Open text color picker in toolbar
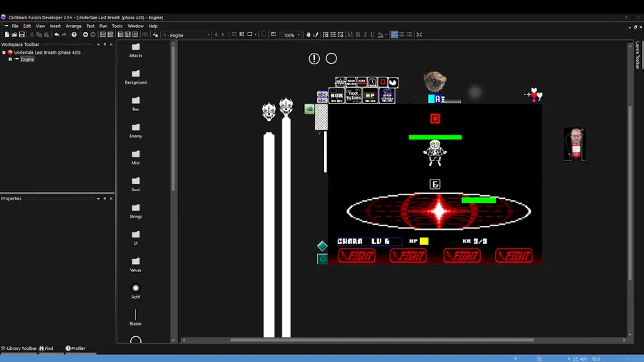 (381, 35)
